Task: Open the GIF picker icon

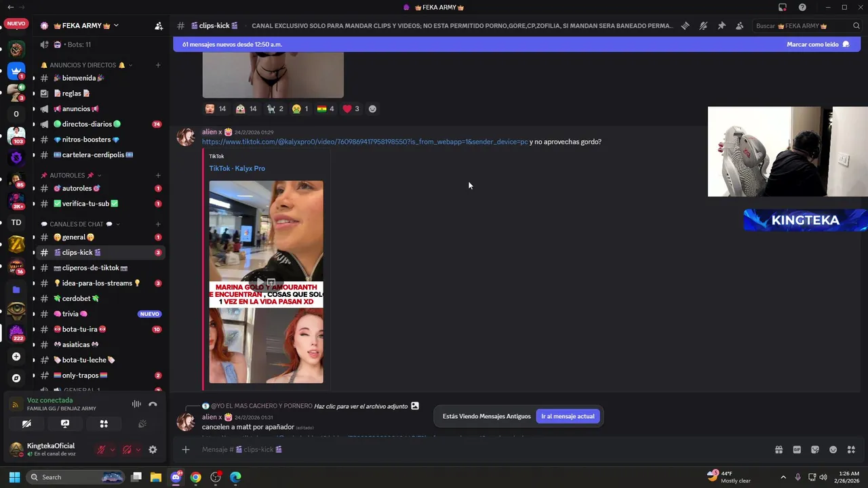Action: tap(797, 449)
